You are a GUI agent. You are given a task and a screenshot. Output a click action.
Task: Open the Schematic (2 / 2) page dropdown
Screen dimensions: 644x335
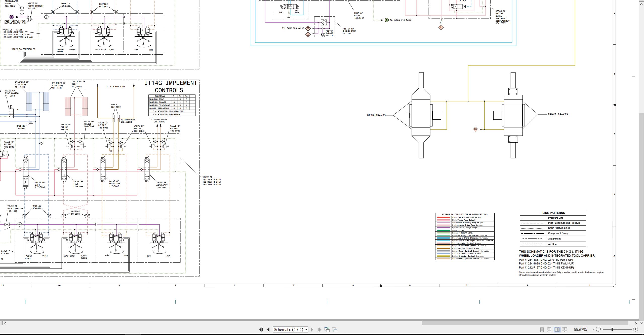tap(291, 329)
